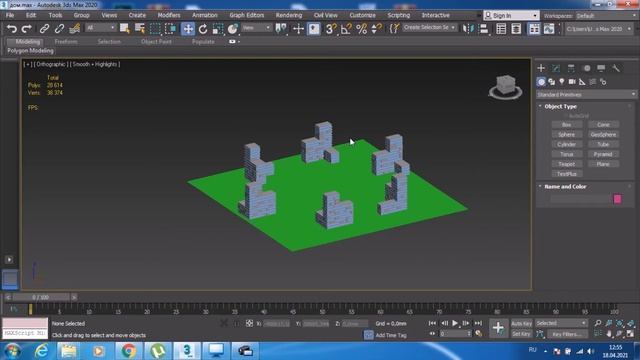Switch to the Freeform ribbon tab
The image size is (640, 360).
66,42
